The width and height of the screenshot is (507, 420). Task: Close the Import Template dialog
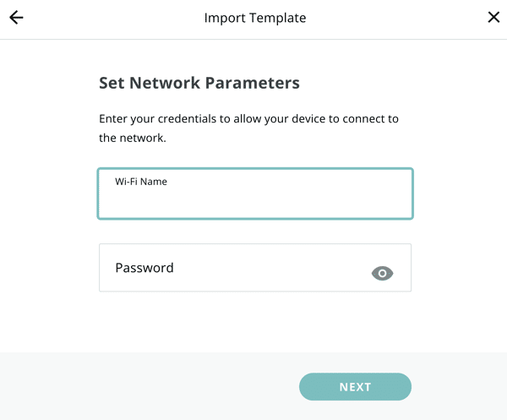(493, 18)
